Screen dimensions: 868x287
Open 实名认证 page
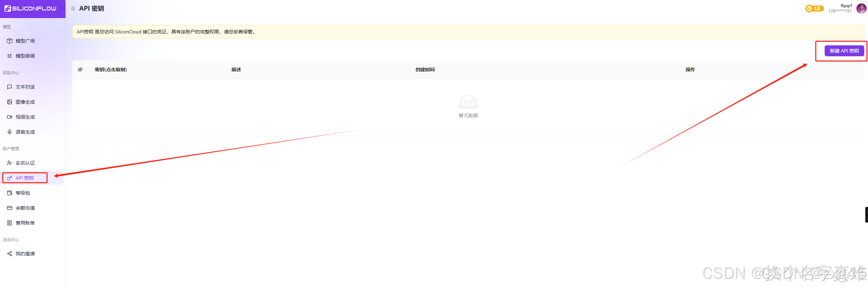[32, 163]
